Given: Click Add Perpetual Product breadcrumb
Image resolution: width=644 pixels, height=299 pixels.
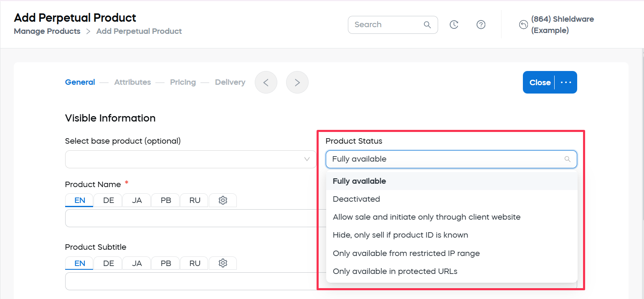Looking at the screenshot, I should click(139, 31).
